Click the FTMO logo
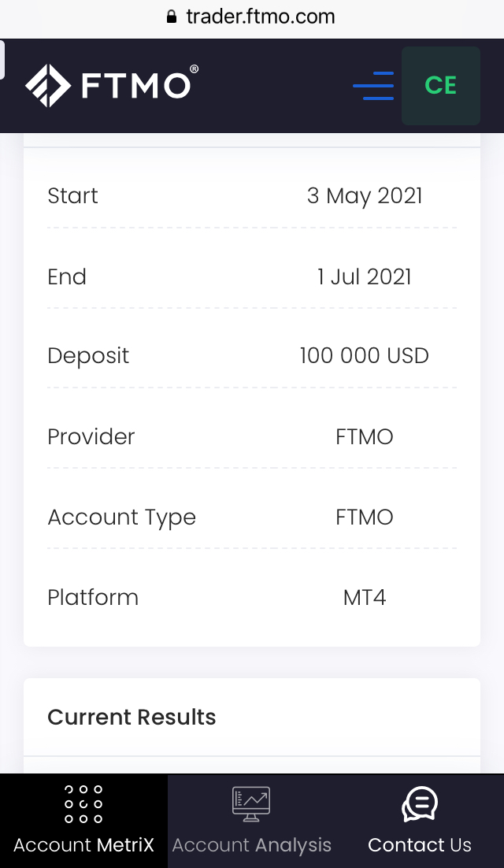504x868 pixels. (111, 85)
